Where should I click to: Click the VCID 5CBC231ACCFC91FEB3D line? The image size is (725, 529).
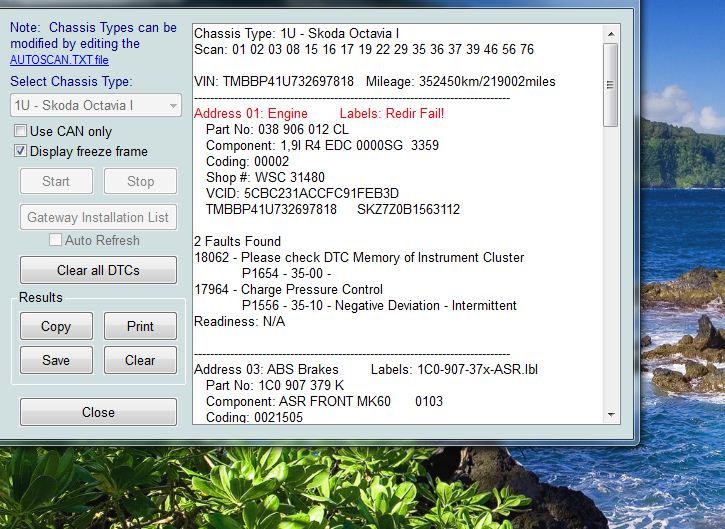pyautogui.click(x=302, y=193)
